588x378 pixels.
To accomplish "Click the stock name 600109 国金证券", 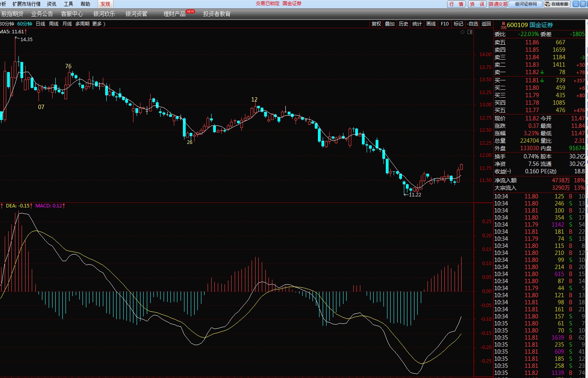I will (530, 25).
